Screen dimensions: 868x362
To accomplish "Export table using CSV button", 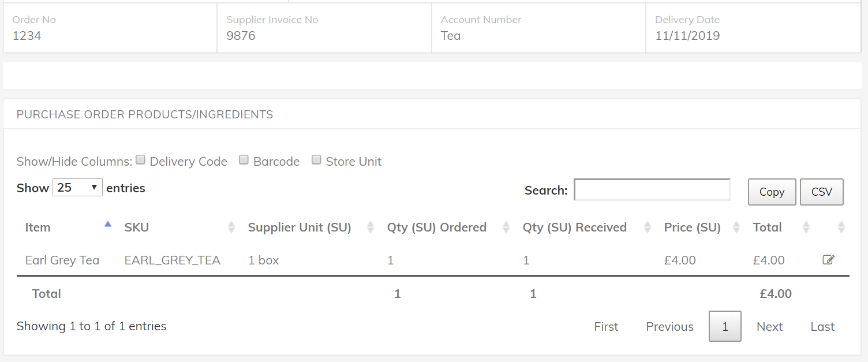I will coord(822,192).
